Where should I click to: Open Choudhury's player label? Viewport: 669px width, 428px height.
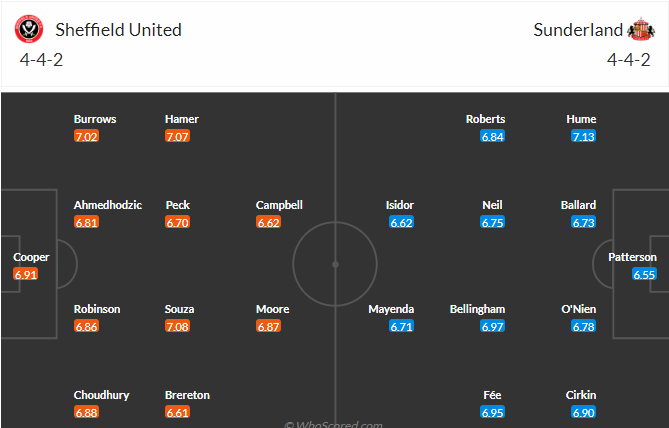pyautogui.click(x=101, y=395)
